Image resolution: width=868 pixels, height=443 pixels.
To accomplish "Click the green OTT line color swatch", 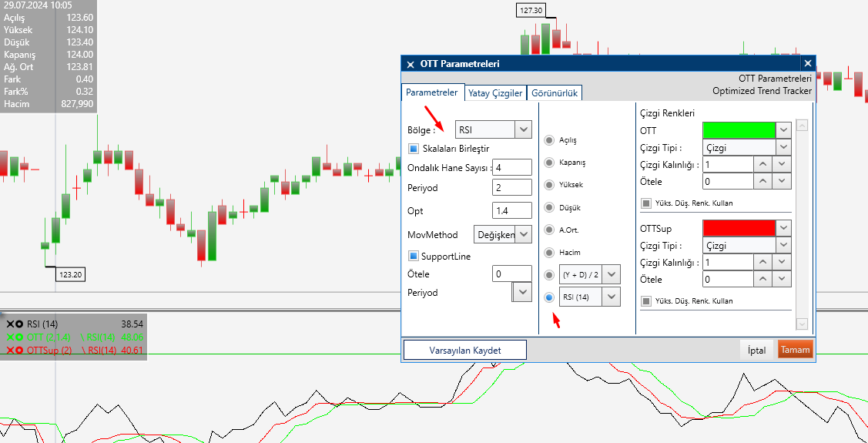I will point(738,130).
